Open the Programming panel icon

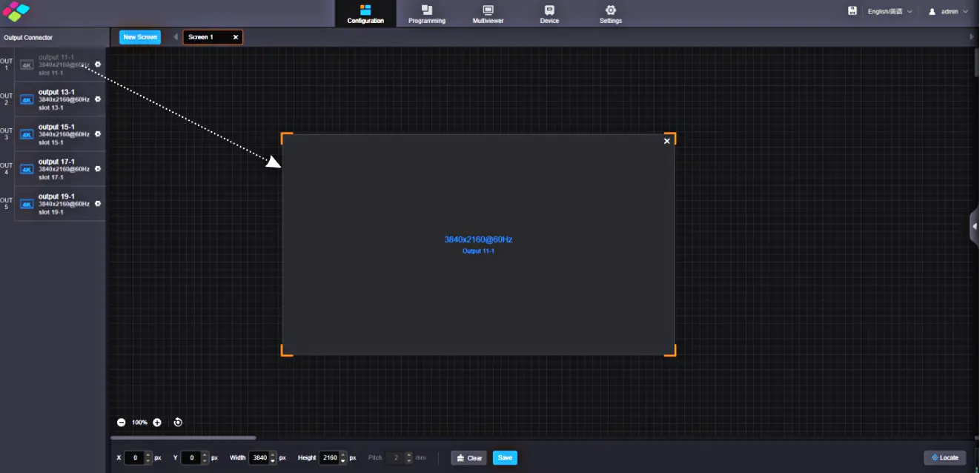coord(426,13)
